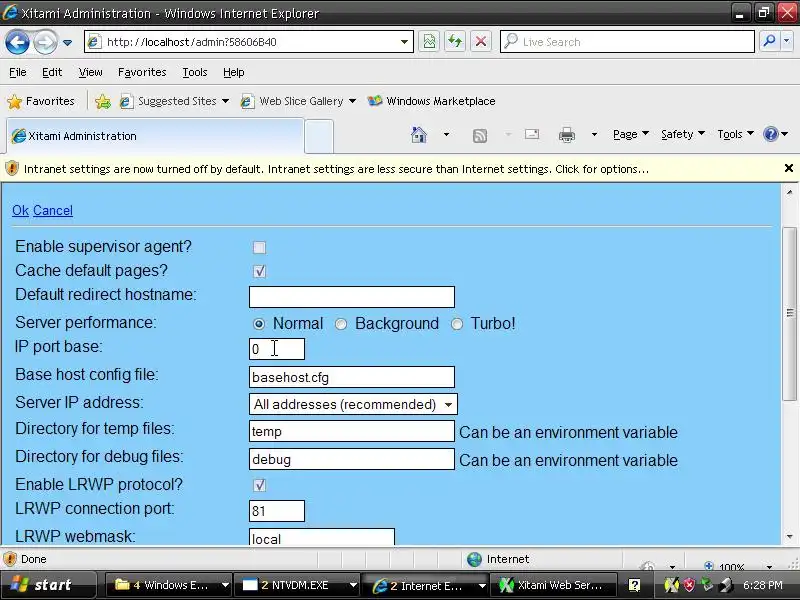Click the Compatibility View icon
This screenshot has width=800, height=600.
429,41
